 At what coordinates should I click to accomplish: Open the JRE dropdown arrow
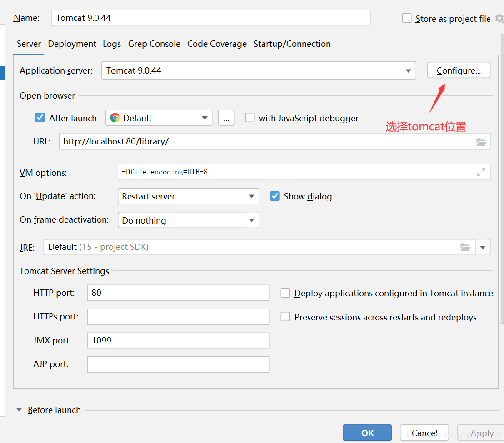[483, 247]
